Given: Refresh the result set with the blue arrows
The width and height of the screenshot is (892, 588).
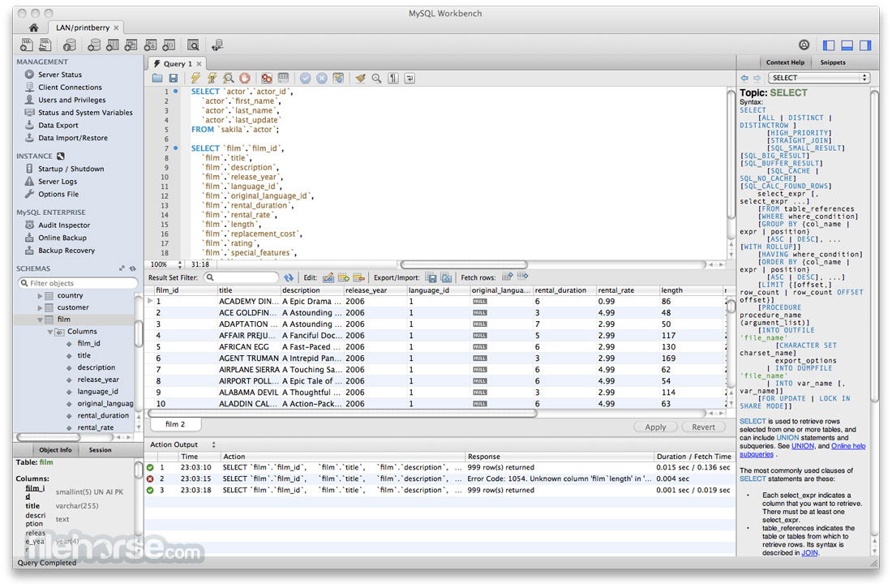Looking at the screenshot, I should coord(289,277).
